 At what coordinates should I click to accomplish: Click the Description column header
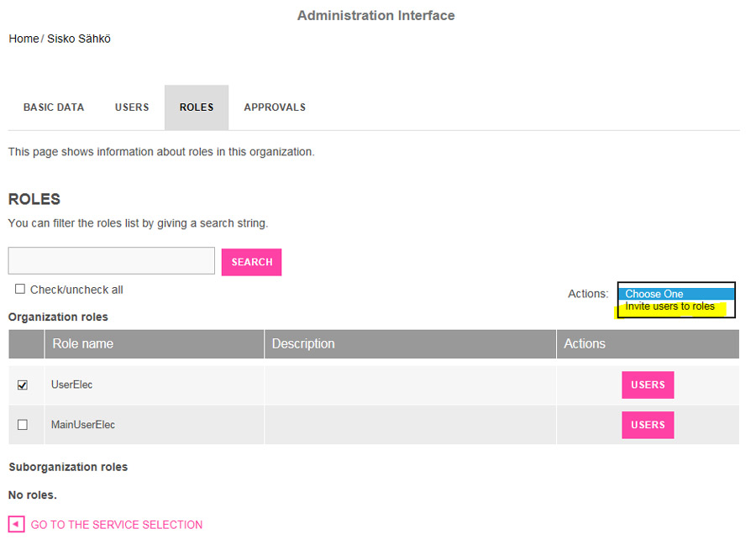pyautogui.click(x=303, y=343)
